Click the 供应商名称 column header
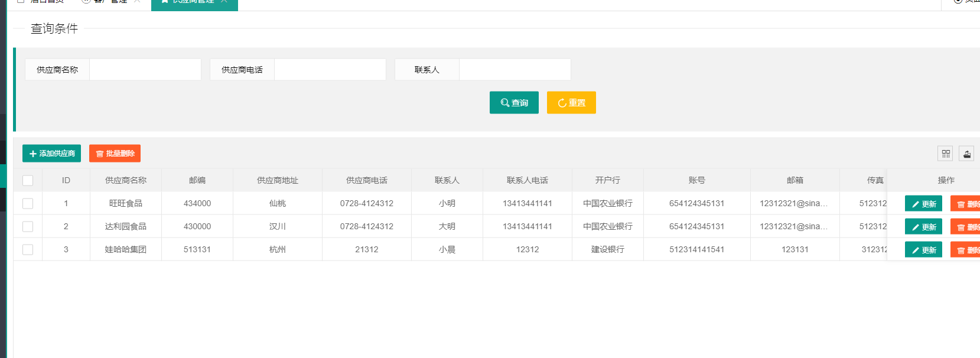Screen dimensions: 980x358 coord(126,180)
